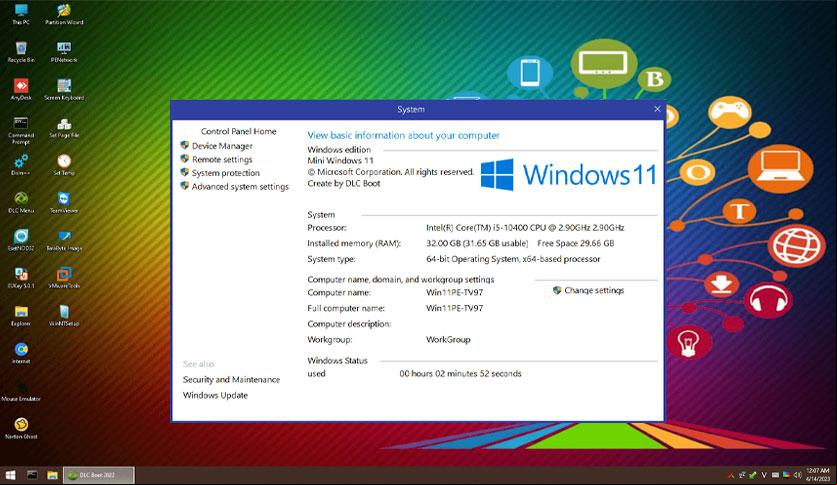Open Explorer desktop icon

[x=21, y=315]
